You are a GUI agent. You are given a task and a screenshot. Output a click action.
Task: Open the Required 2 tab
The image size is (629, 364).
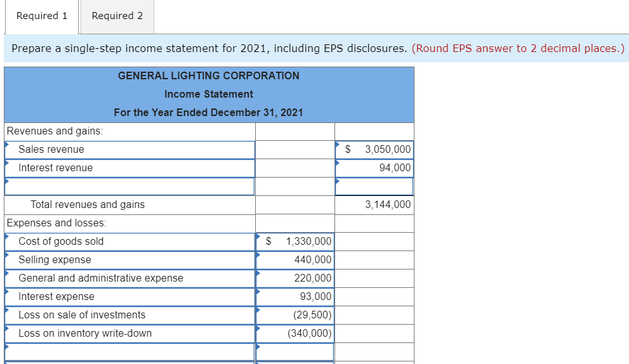pyautogui.click(x=117, y=16)
